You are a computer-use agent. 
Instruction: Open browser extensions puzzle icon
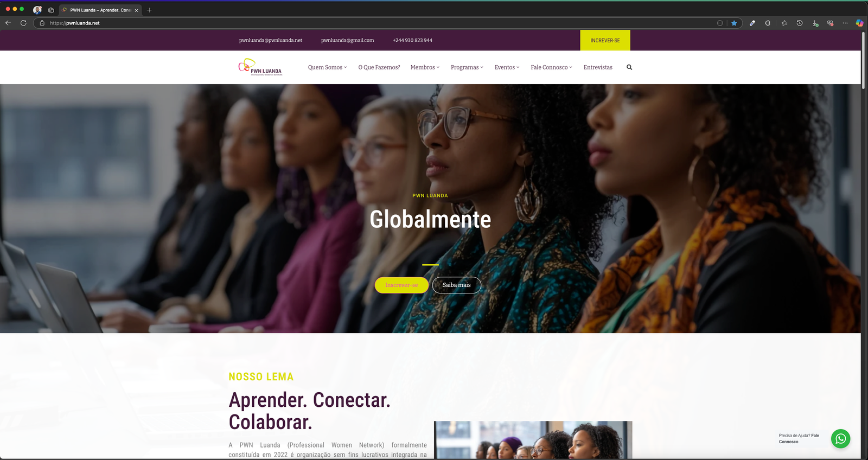(768, 23)
